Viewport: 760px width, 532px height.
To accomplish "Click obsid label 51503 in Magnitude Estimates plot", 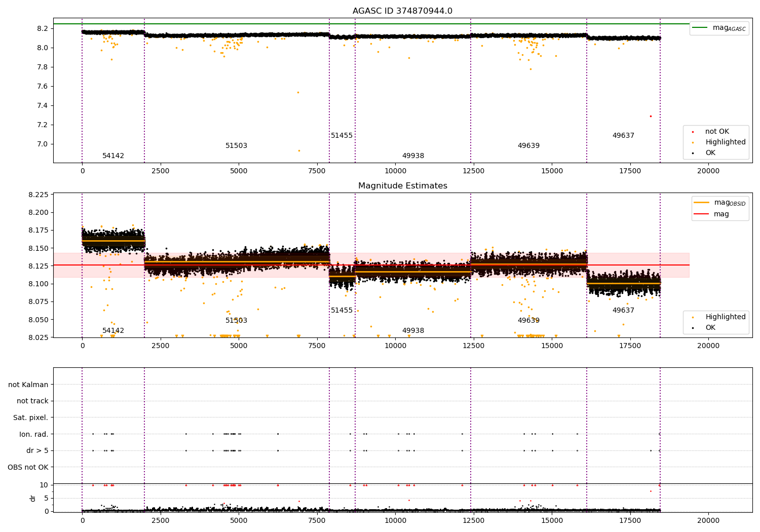I will coord(236,321).
